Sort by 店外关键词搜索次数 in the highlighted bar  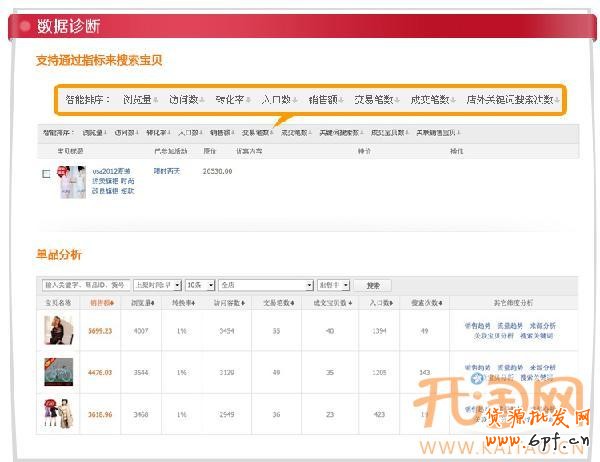point(510,100)
